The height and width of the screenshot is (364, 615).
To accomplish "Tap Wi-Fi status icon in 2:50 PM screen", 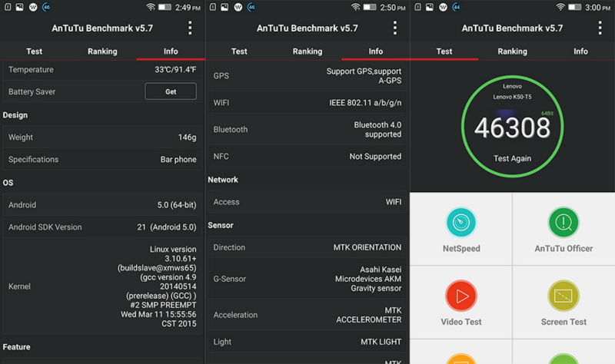I will [355, 7].
